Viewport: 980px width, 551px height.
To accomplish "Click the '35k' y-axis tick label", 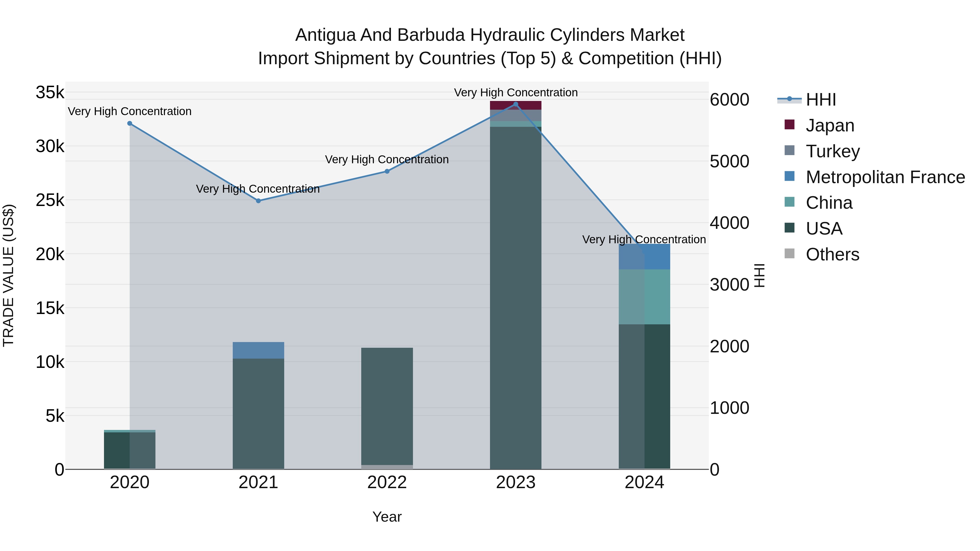I will pos(50,93).
